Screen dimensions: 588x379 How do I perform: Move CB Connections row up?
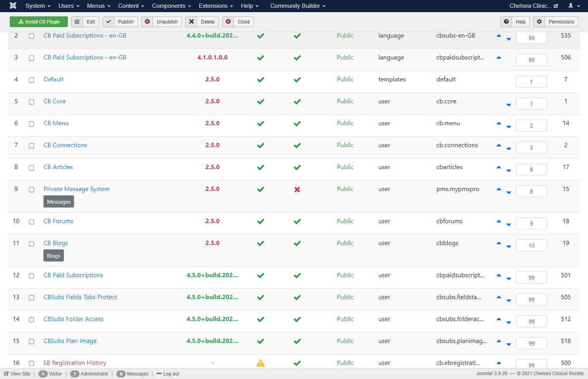click(499, 145)
